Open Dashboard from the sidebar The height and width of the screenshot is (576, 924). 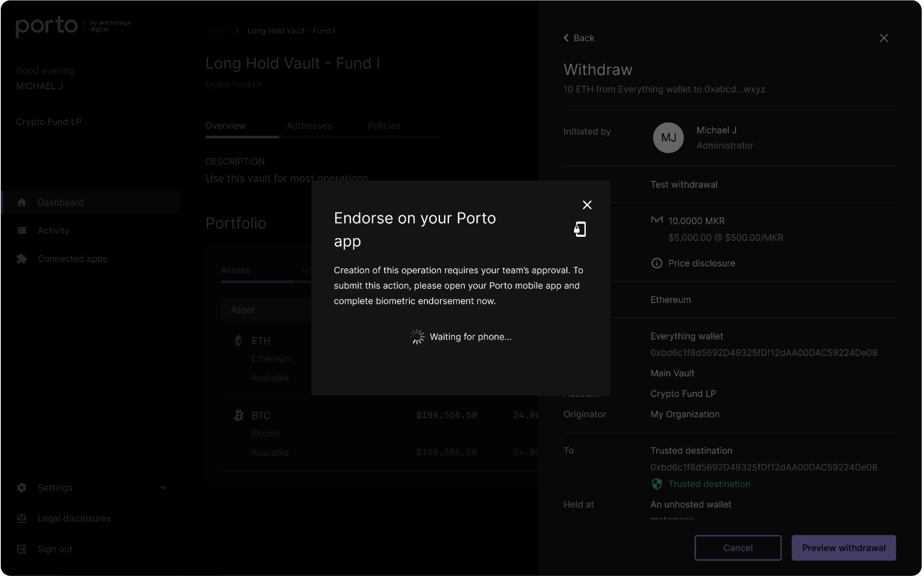point(91,202)
